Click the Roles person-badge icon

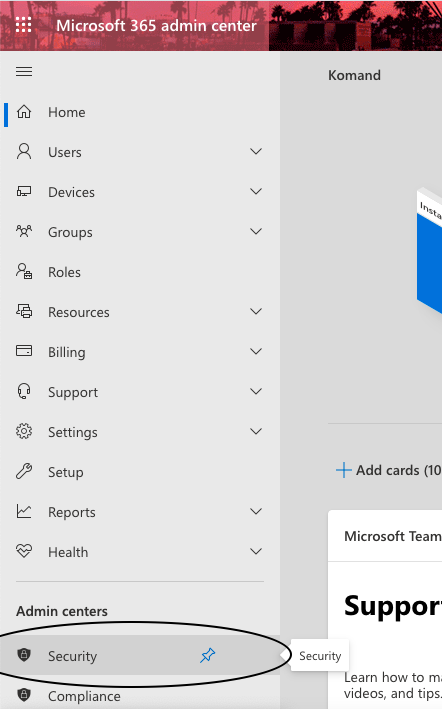[24, 271]
